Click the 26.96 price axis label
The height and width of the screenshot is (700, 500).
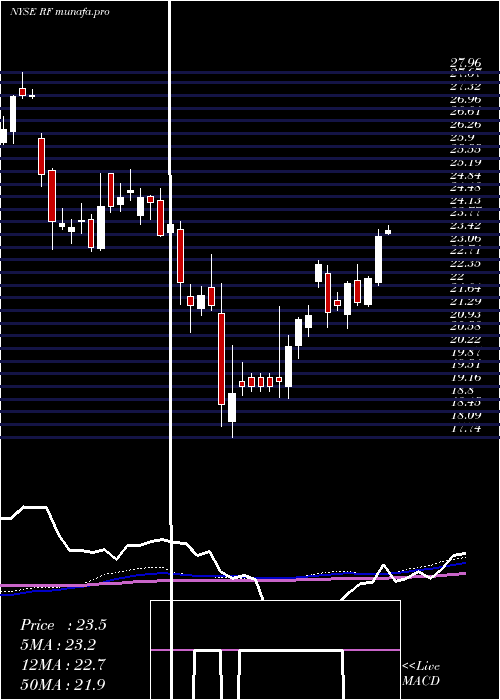pos(465,100)
